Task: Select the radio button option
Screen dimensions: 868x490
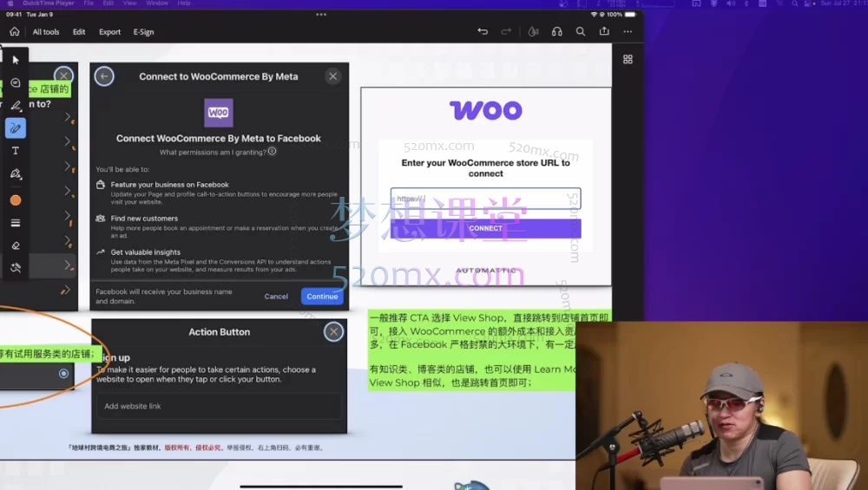Action: (63, 373)
